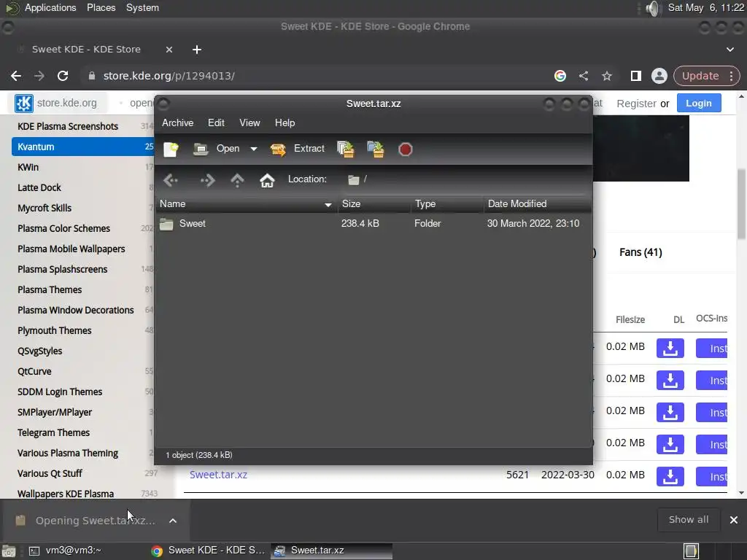Go forward in Chrome browser
Screen dimensions: 747x560
(x=39, y=76)
